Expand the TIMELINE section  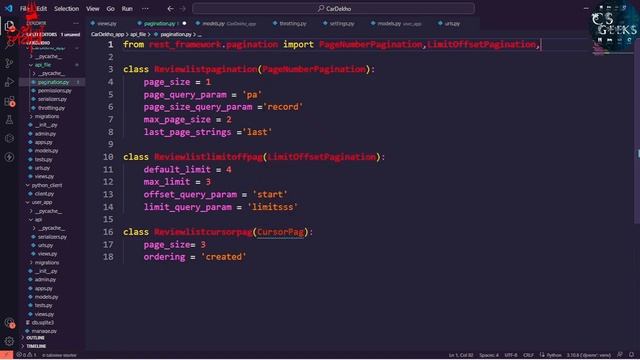click(36, 346)
